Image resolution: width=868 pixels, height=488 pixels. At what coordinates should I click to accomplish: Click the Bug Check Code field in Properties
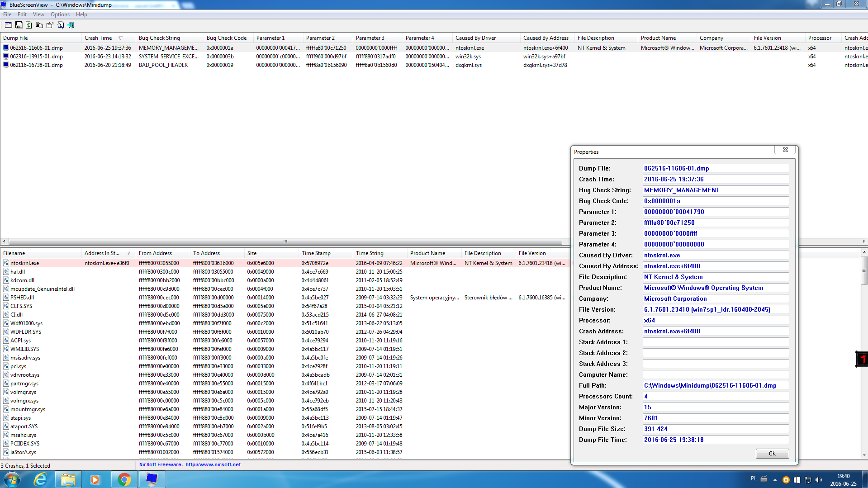pyautogui.click(x=716, y=201)
